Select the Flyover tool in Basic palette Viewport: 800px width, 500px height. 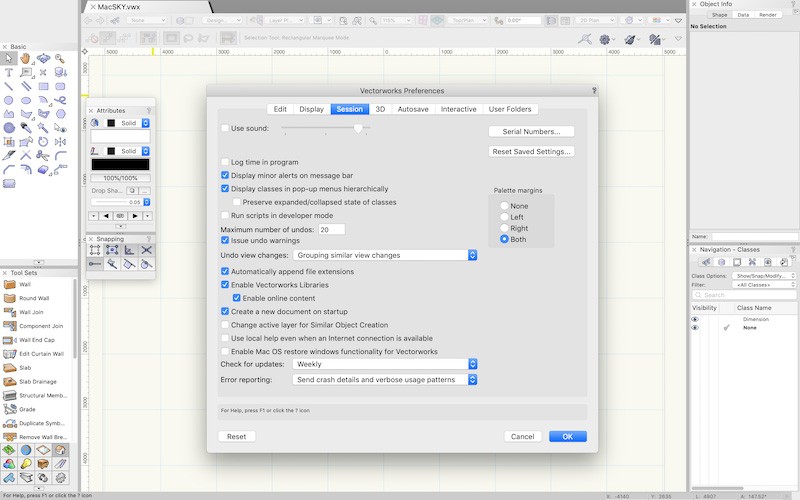43,59
